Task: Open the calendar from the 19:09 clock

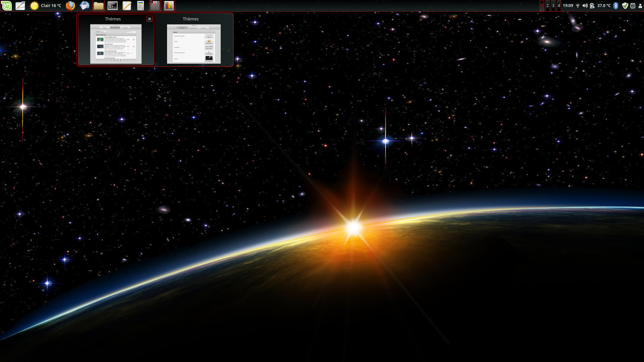Action: tap(568, 5)
